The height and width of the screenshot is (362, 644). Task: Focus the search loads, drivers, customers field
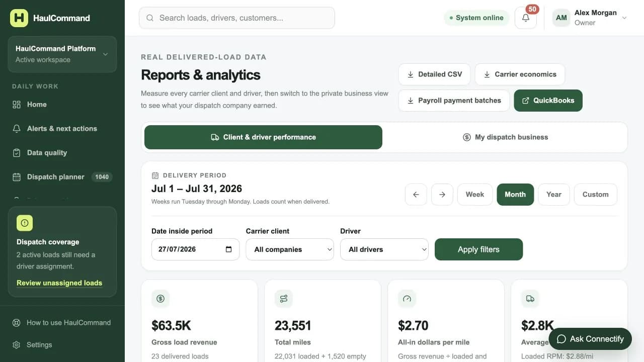tap(236, 18)
